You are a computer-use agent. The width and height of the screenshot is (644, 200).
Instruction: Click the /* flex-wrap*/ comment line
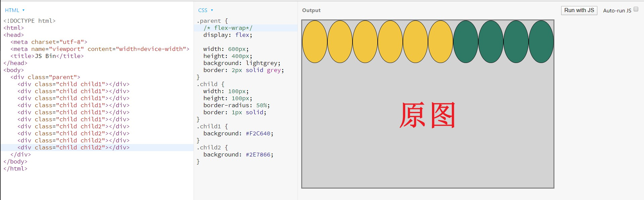pyautogui.click(x=228, y=28)
